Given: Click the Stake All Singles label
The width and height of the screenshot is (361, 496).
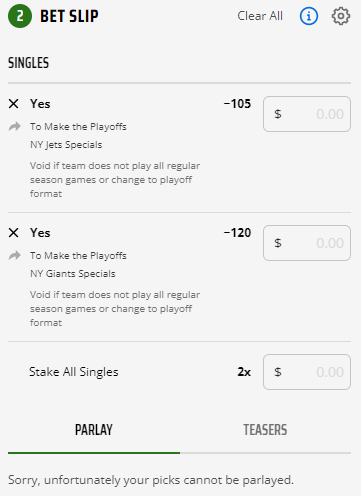Looking at the screenshot, I should (x=74, y=372).
